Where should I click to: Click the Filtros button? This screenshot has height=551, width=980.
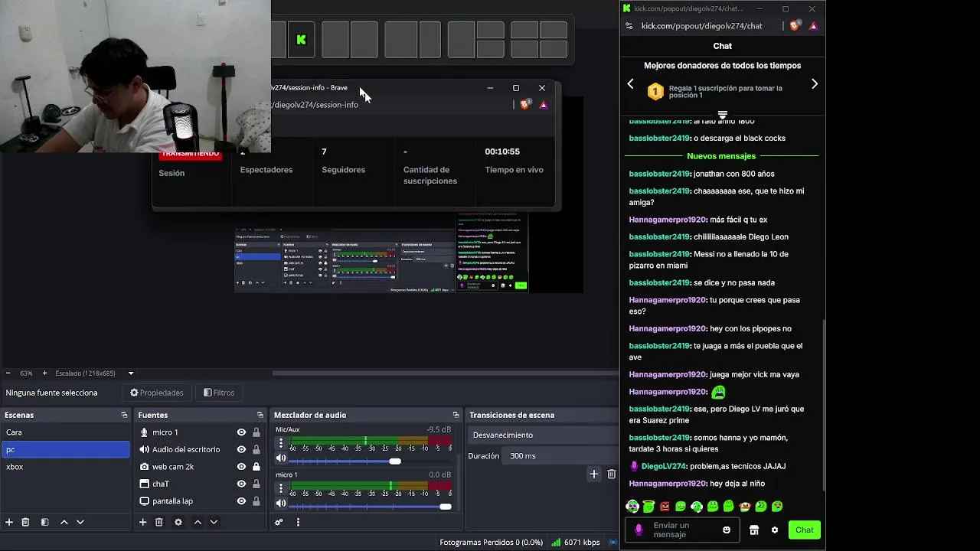point(219,393)
